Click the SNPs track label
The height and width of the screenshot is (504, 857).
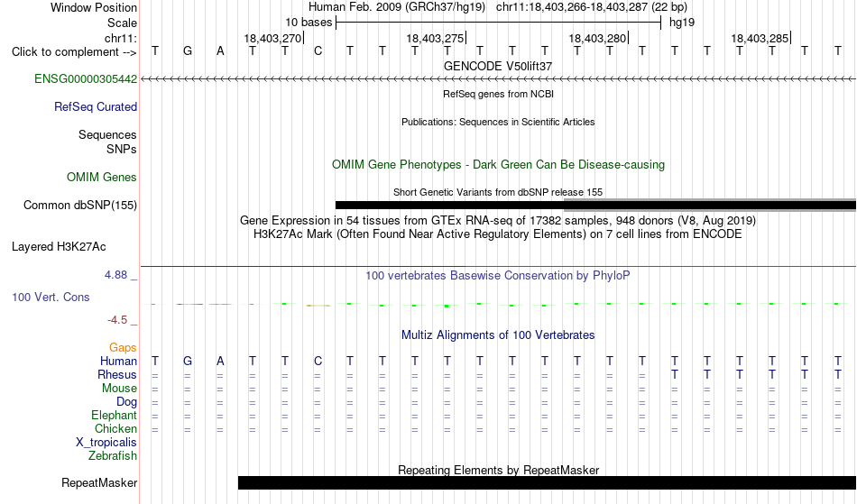point(122,149)
